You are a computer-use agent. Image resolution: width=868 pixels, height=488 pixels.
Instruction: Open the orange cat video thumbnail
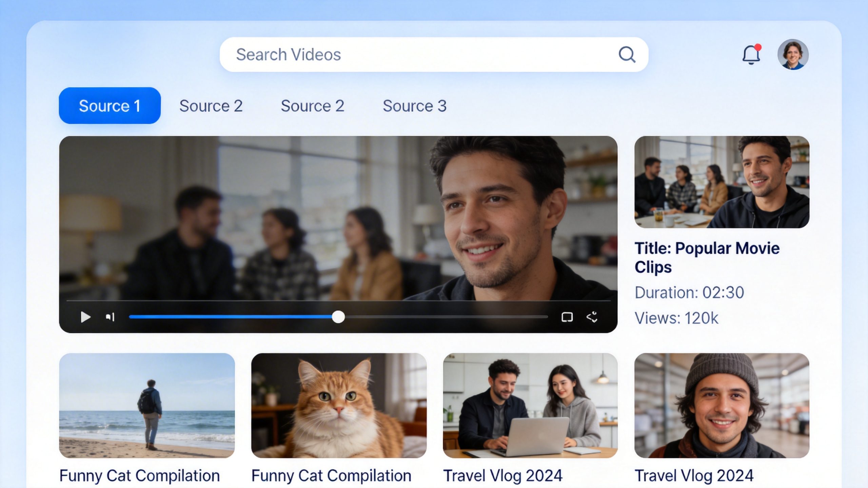pyautogui.click(x=339, y=405)
